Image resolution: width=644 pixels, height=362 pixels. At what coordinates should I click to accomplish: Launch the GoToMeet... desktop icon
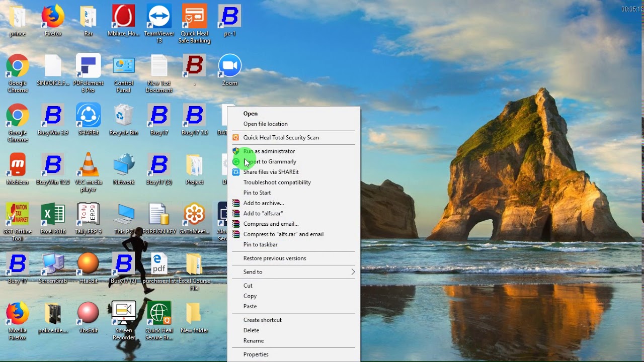[x=194, y=219]
